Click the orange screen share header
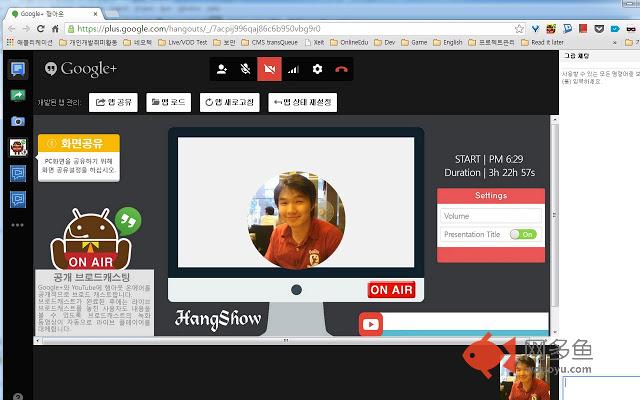 (79, 143)
